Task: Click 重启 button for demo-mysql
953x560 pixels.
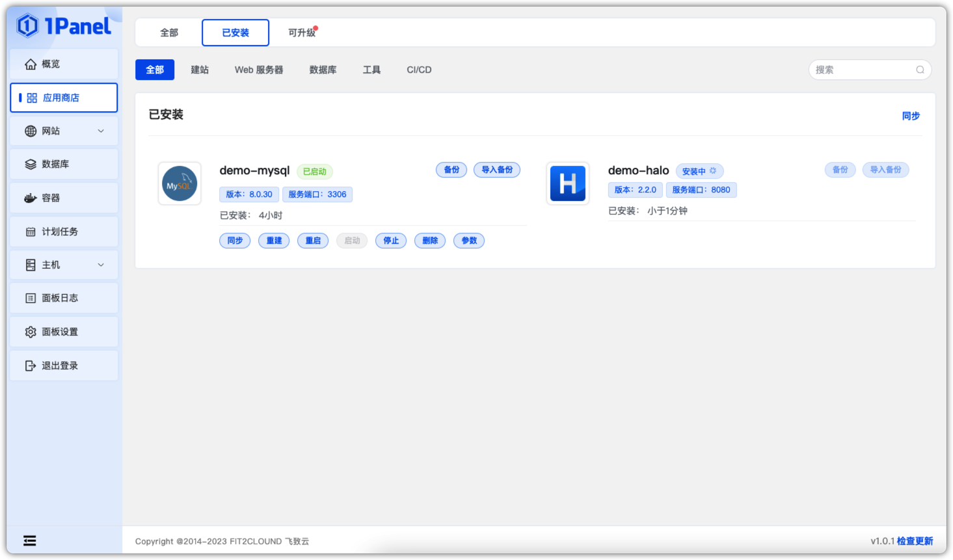Action: point(313,241)
